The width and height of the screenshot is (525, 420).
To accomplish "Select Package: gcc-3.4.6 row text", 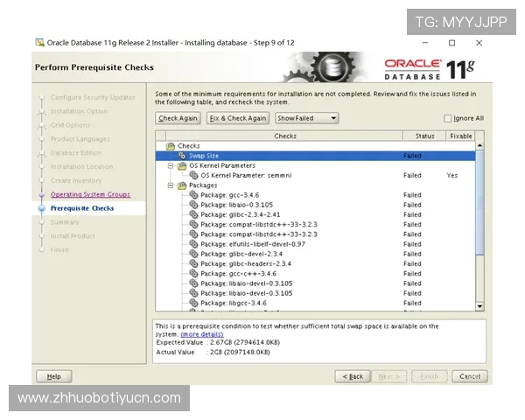I will coord(229,195).
